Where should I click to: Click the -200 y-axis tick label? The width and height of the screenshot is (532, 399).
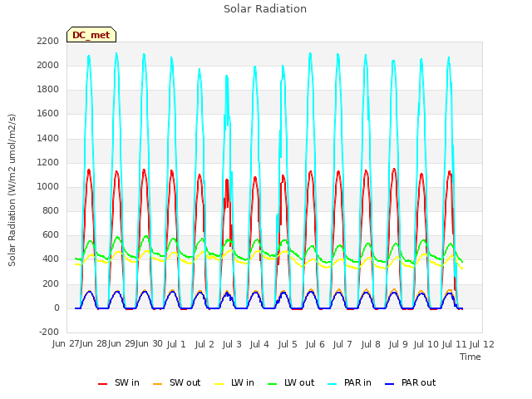[49, 332]
